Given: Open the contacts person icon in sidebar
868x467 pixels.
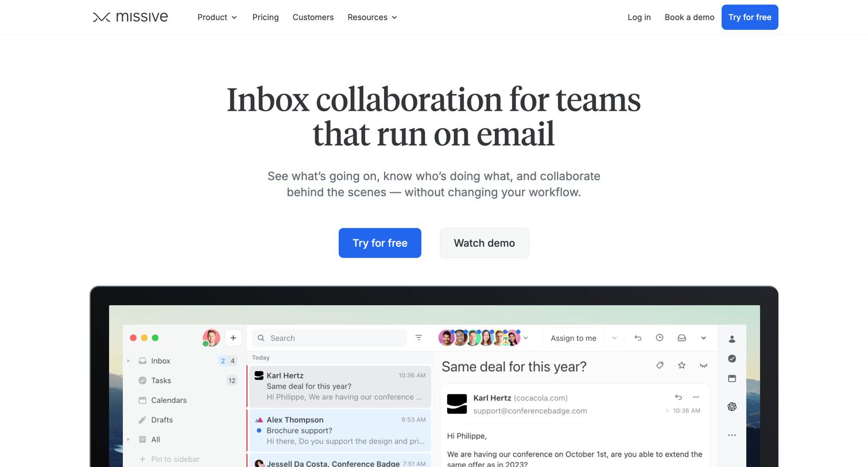Looking at the screenshot, I should coord(732,339).
